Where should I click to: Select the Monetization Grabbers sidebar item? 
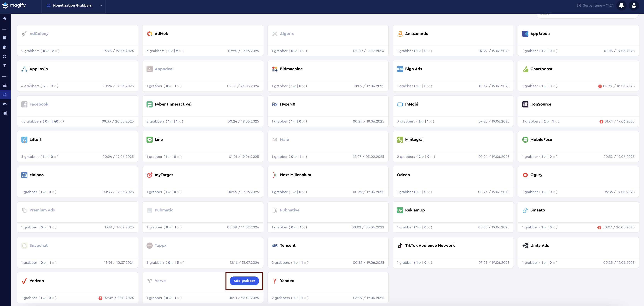[x=5, y=95]
